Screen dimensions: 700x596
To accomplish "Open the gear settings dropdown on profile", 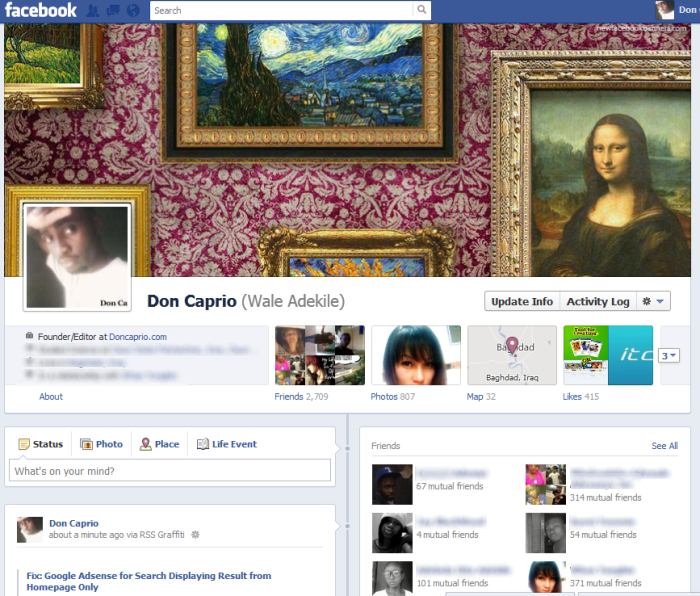I will coord(653,302).
